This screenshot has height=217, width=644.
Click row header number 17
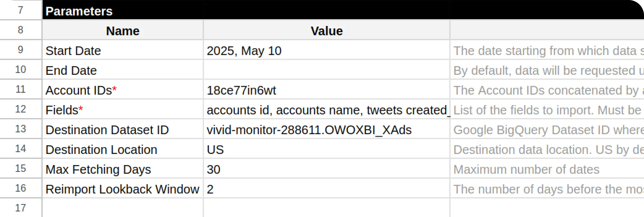(20, 208)
